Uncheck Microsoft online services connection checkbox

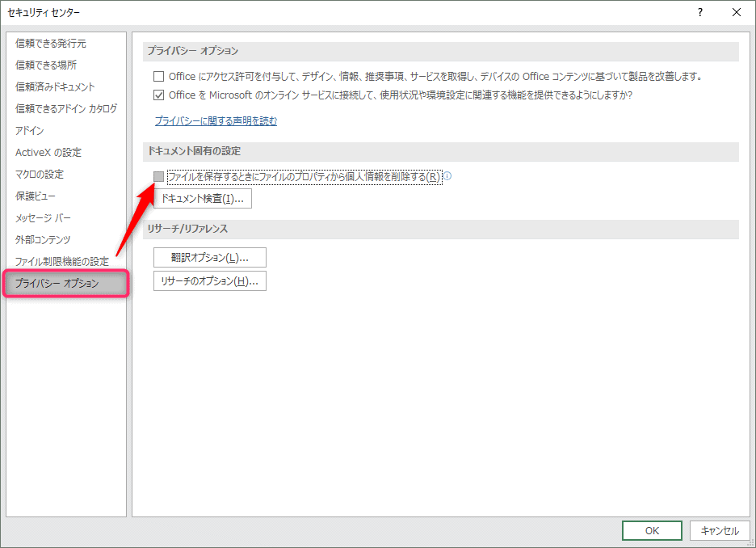point(158,95)
